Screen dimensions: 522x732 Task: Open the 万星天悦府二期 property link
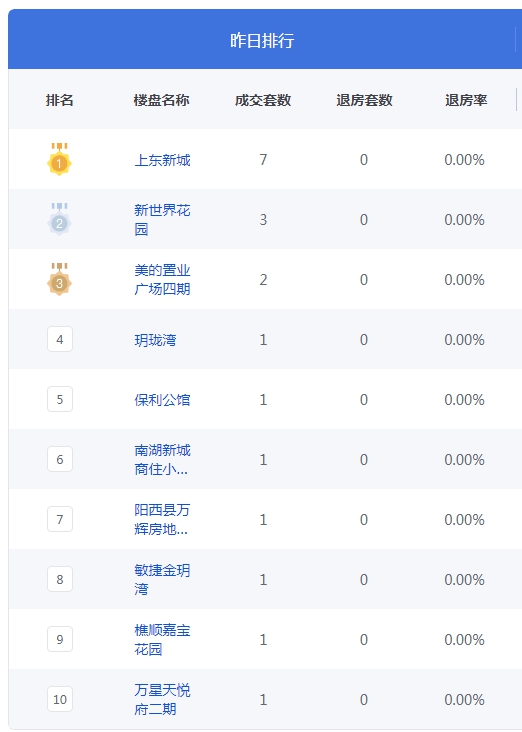pyautogui.click(x=162, y=699)
